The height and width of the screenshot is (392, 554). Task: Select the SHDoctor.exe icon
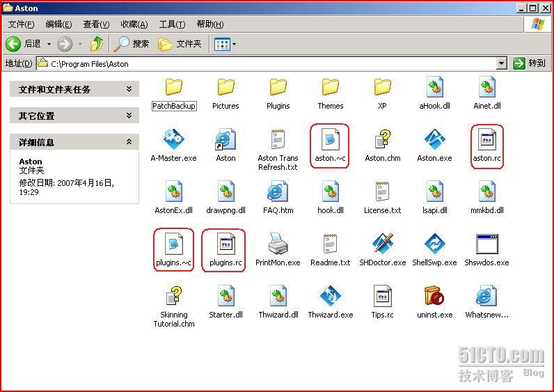pos(382,244)
